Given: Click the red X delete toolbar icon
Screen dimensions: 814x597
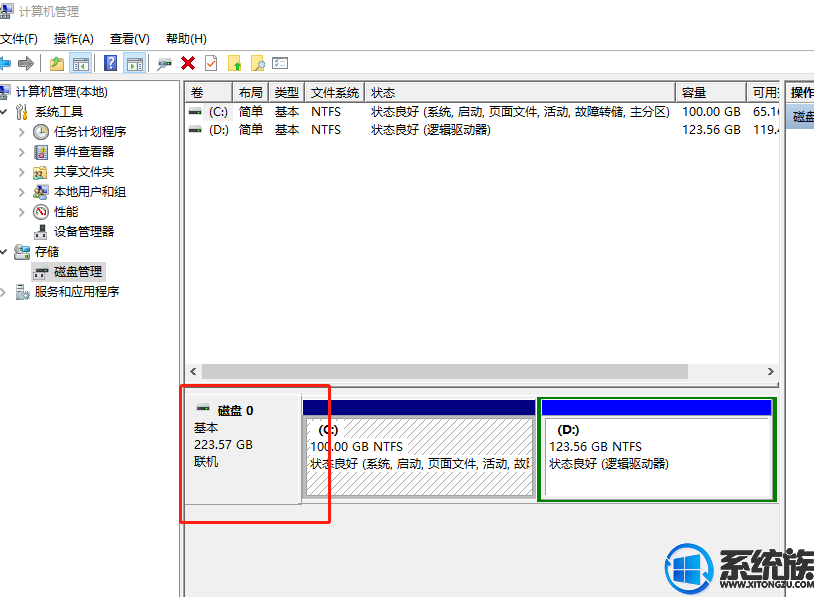Looking at the screenshot, I should (188, 63).
